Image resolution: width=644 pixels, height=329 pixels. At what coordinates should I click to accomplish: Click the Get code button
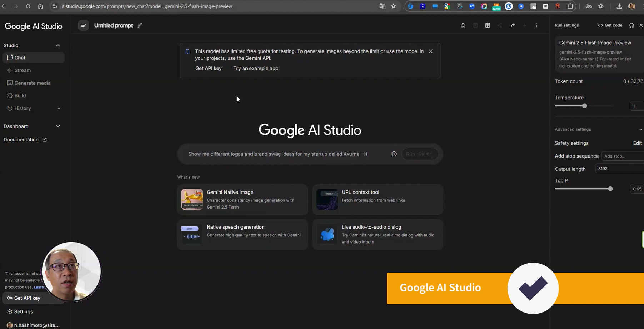click(x=610, y=25)
